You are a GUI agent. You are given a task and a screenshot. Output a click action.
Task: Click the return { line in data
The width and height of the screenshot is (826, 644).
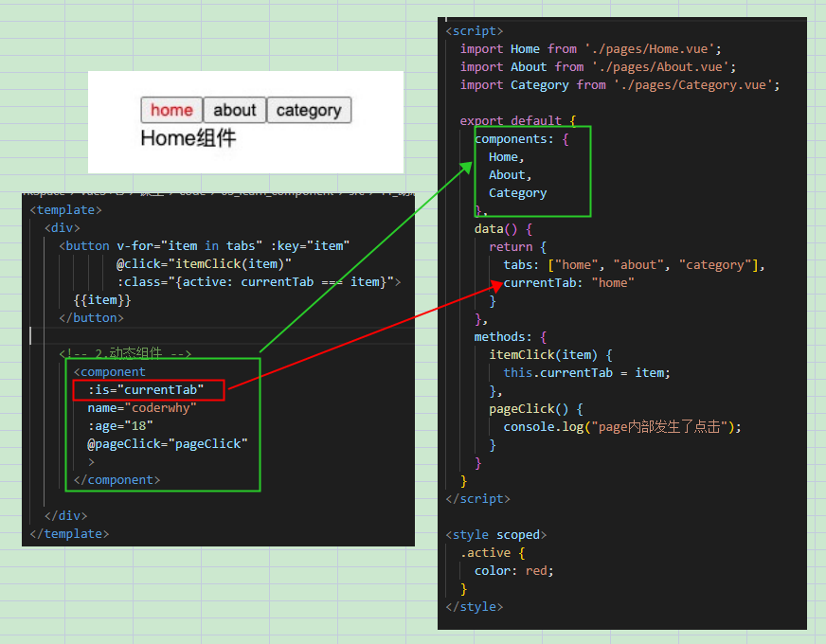coord(518,247)
